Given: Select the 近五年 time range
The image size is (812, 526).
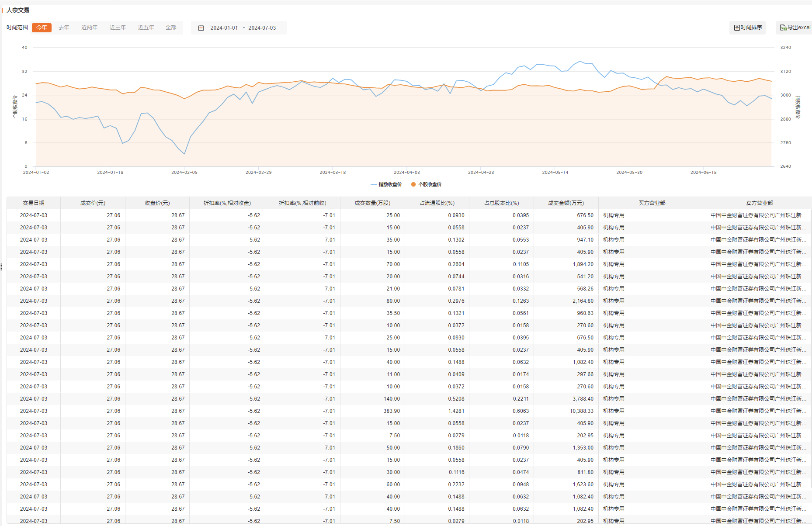Looking at the screenshot, I should click(146, 28).
